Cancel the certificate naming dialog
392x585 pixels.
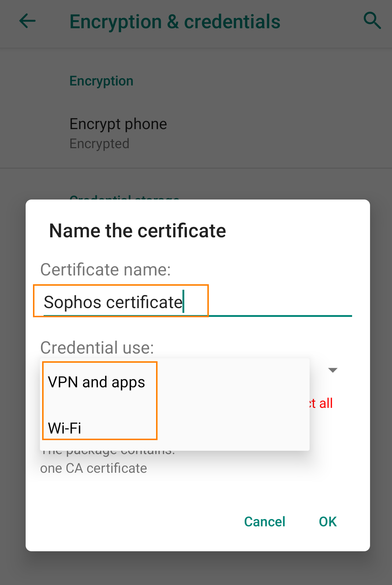[x=264, y=522]
